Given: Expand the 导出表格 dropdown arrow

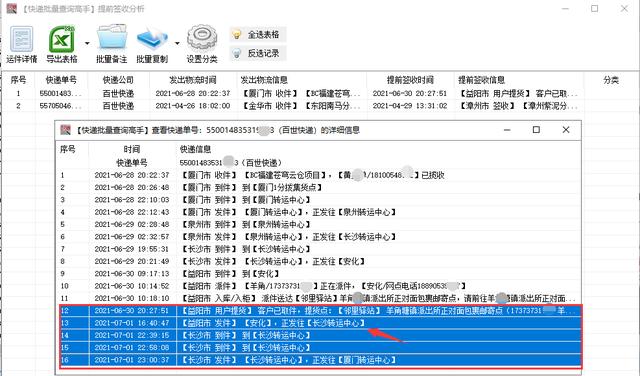Looking at the screenshot, I should point(87,43).
